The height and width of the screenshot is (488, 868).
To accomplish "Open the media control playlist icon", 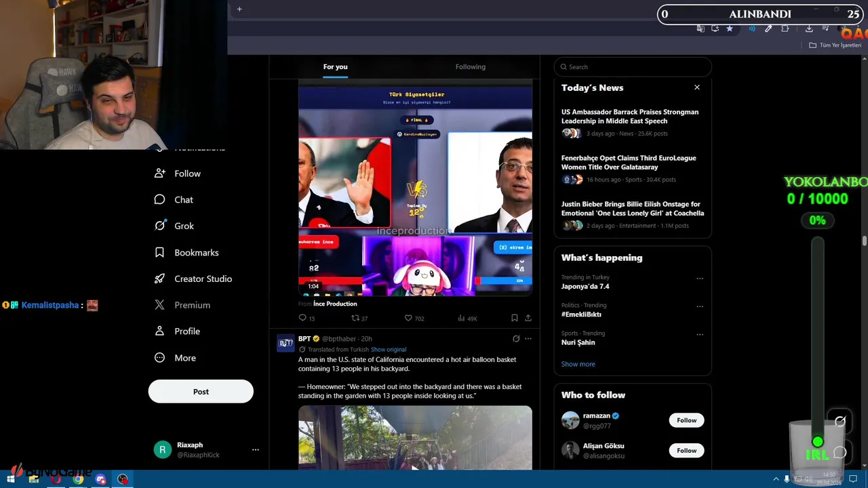I will (825, 28).
